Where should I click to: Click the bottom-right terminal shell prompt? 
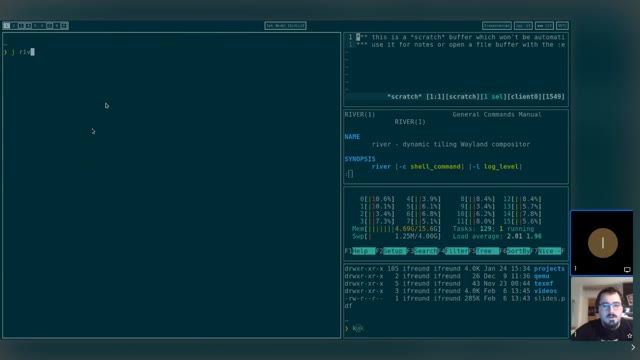click(x=354, y=328)
